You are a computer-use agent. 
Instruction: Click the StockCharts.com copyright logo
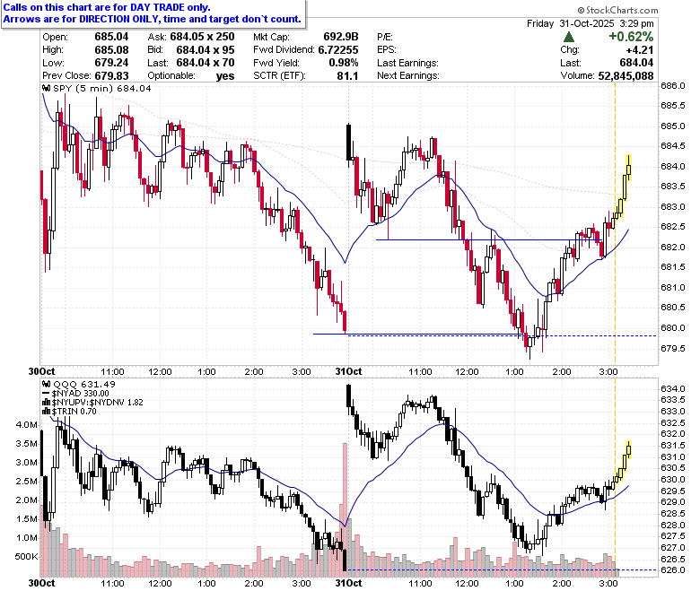617,10
